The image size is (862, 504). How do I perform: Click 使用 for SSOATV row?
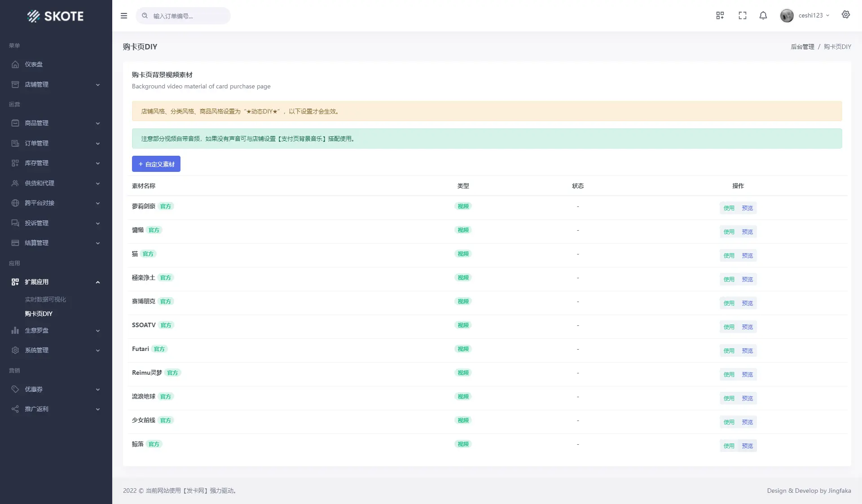[x=729, y=327]
